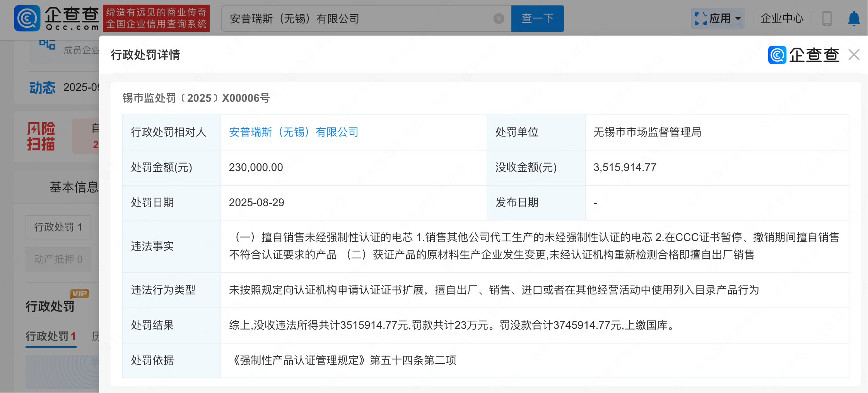Click the VIP badge above 行政处罚
868x393 pixels.
[80, 294]
